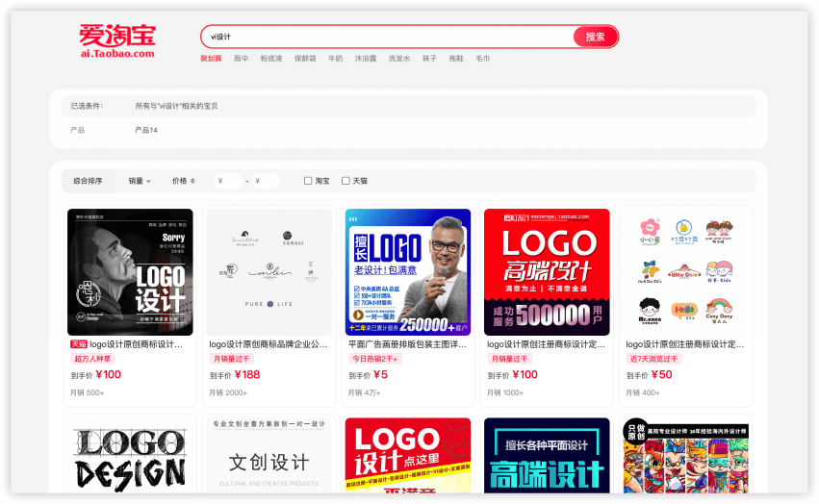
Task: Click the 月销量过千 tag on 月销 1000+ product
Action: coord(509,359)
